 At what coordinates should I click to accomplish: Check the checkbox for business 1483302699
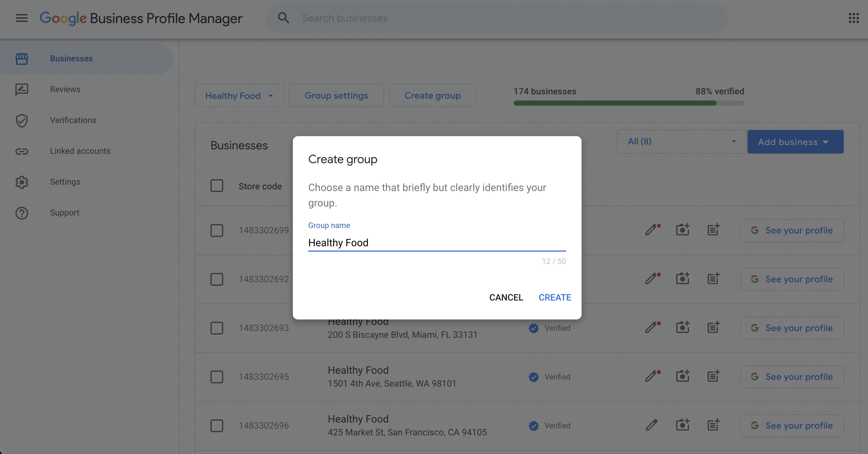217,231
